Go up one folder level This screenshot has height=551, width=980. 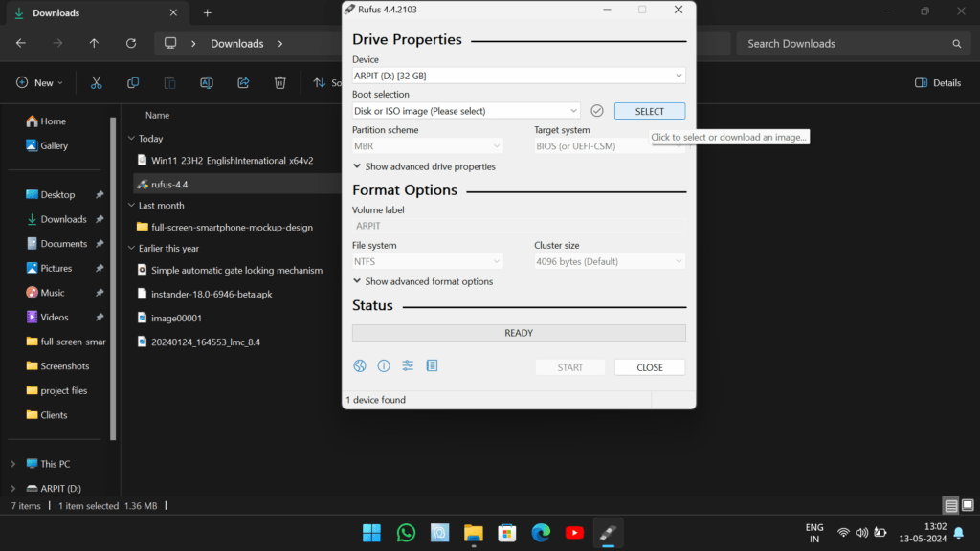pyautogui.click(x=94, y=43)
